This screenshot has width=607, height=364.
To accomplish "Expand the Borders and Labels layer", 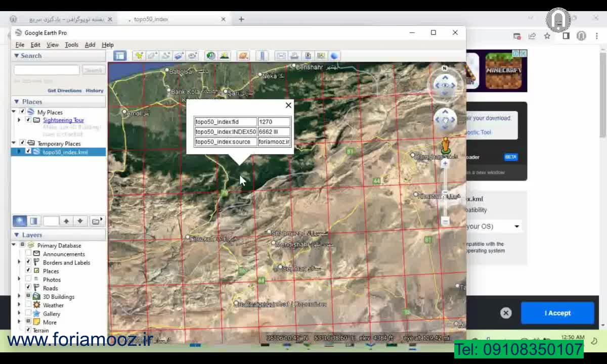I will [x=19, y=262].
